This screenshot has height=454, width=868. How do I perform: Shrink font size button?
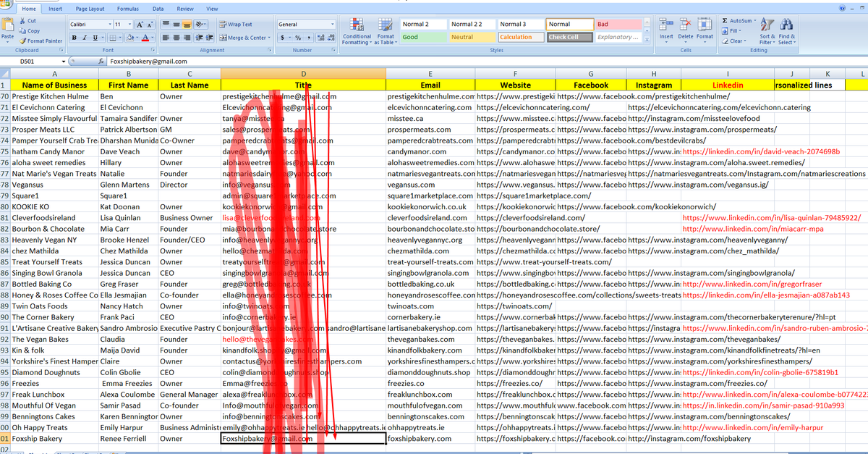(x=150, y=24)
